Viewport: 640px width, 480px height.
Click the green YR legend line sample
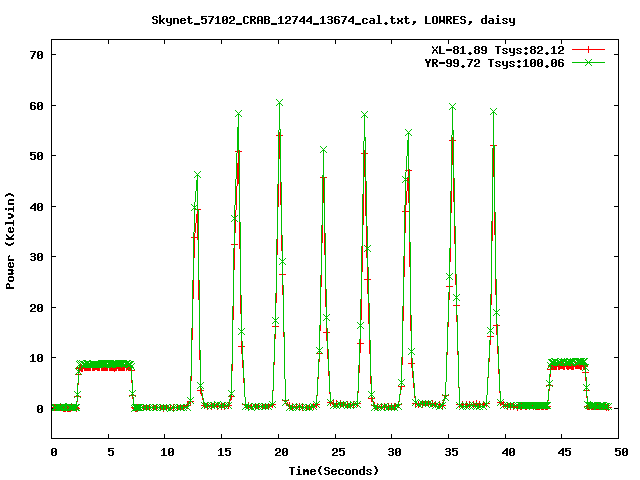click(x=588, y=62)
